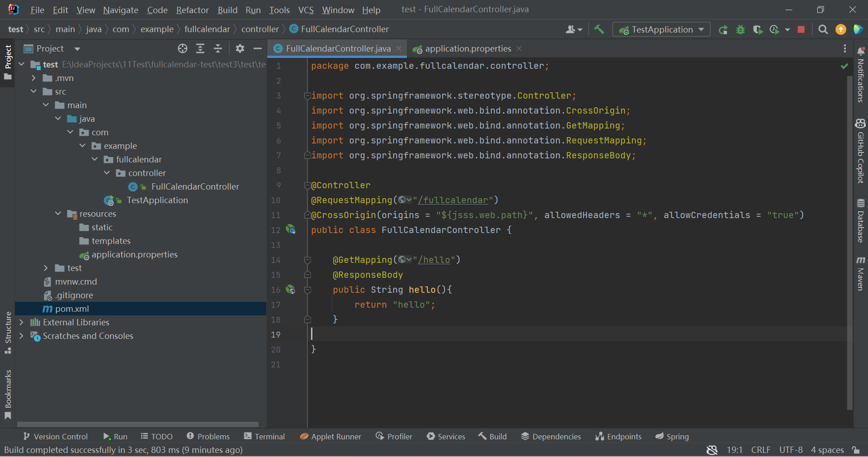Toggle read-only lock icon in status bar
The width and height of the screenshot is (868, 457).
point(856,450)
